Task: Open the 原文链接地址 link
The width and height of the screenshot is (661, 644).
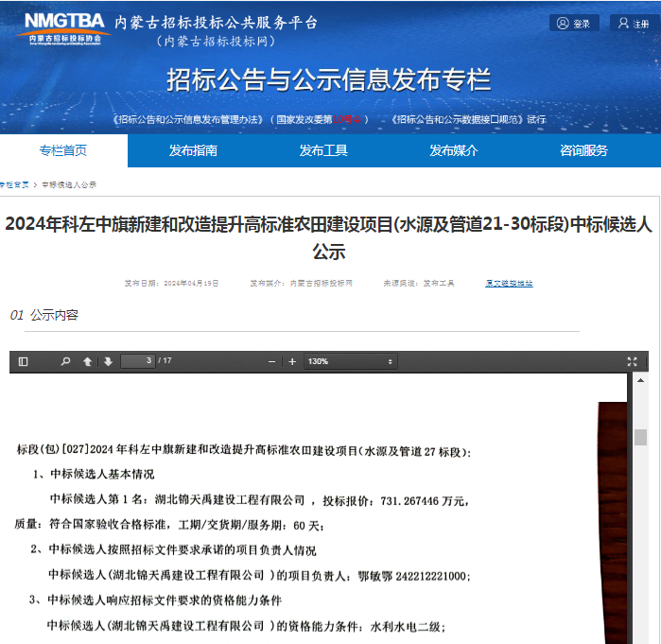Action: (x=509, y=283)
